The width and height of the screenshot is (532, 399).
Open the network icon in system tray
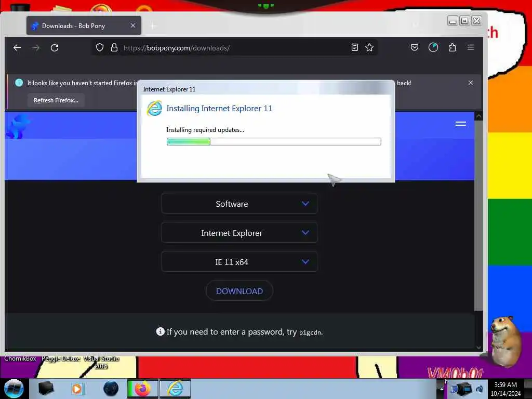(x=464, y=389)
